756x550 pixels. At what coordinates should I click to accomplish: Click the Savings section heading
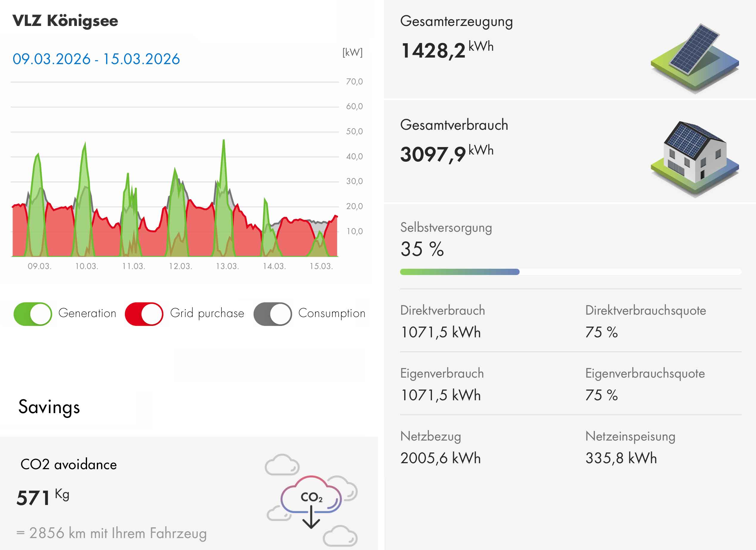point(49,407)
